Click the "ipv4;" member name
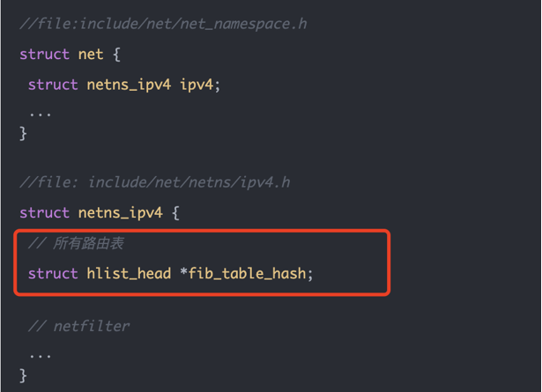This screenshot has height=392, width=542. click(200, 85)
